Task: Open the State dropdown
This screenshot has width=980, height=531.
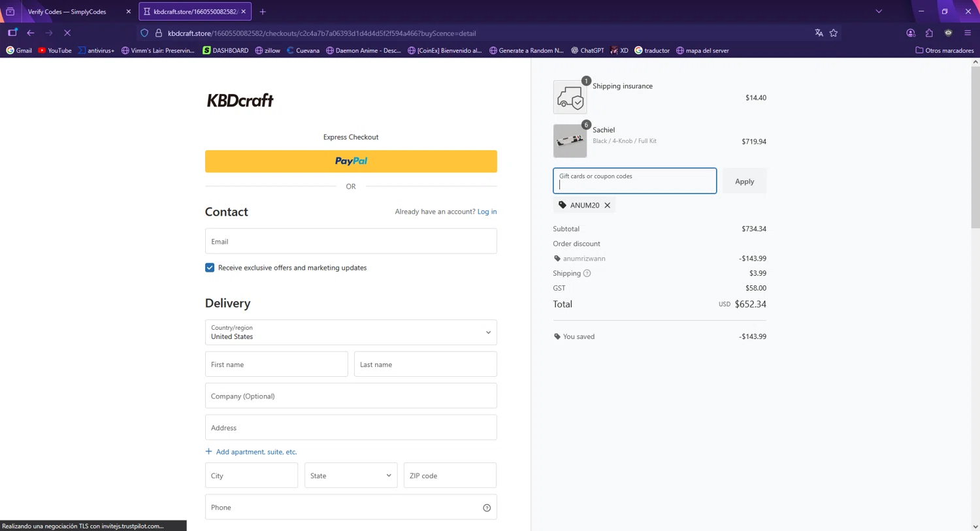Action: [351, 475]
